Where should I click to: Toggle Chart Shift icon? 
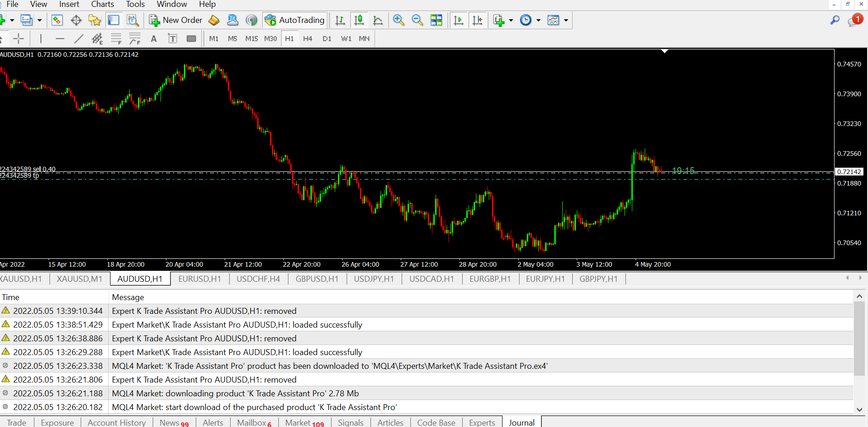click(477, 20)
